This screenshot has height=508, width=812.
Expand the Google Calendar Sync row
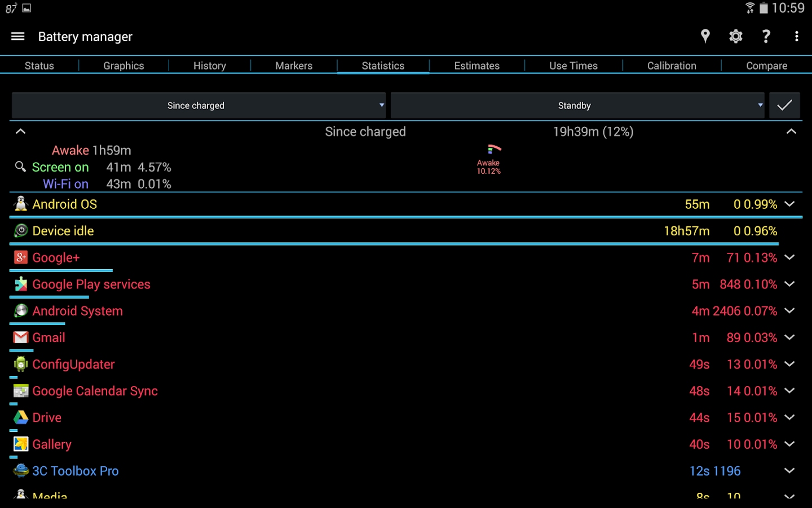pos(789,391)
